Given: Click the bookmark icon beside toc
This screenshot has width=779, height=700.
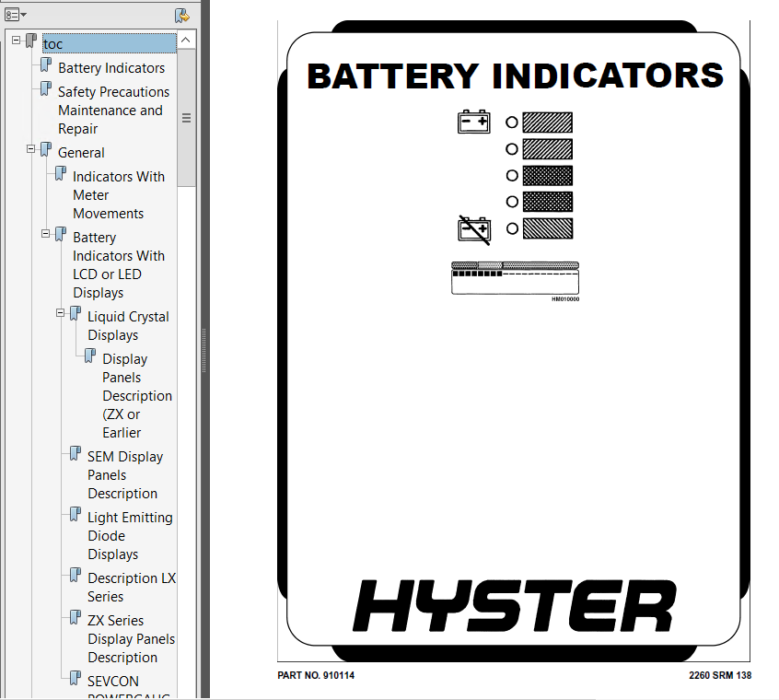Looking at the screenshot, I should click(x=31, y=41).
